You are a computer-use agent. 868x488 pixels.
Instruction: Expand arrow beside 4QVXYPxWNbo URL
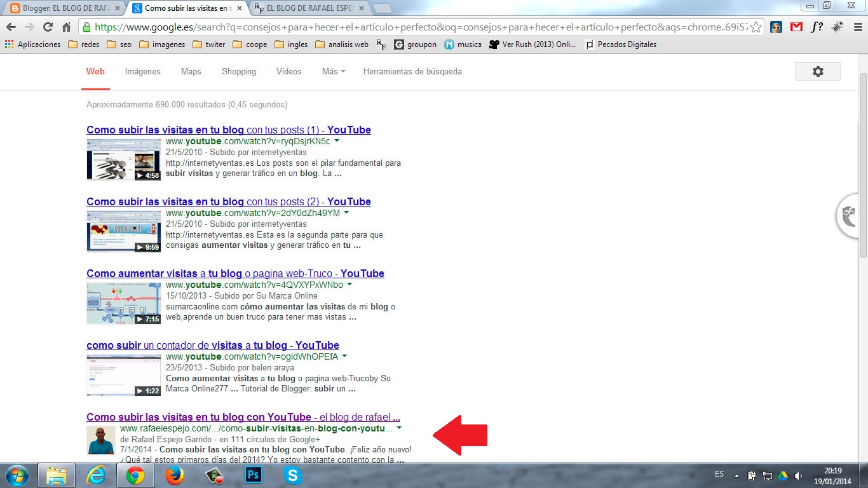349,285
